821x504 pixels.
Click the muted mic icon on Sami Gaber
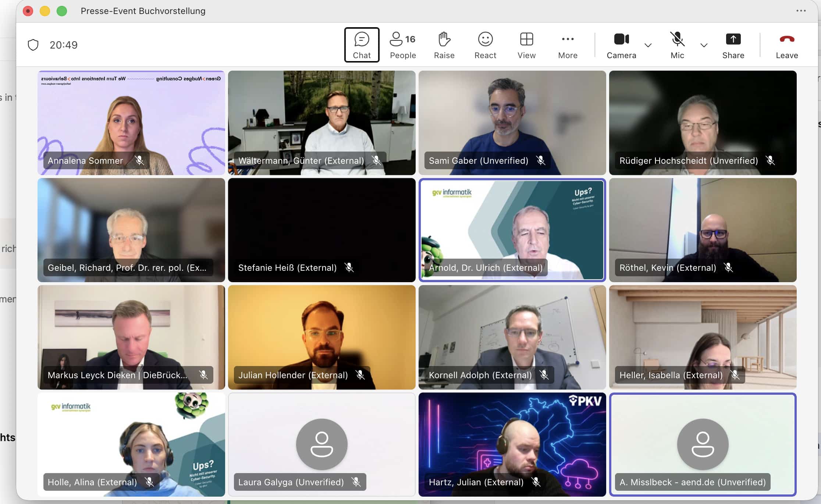tap(540, 160)
